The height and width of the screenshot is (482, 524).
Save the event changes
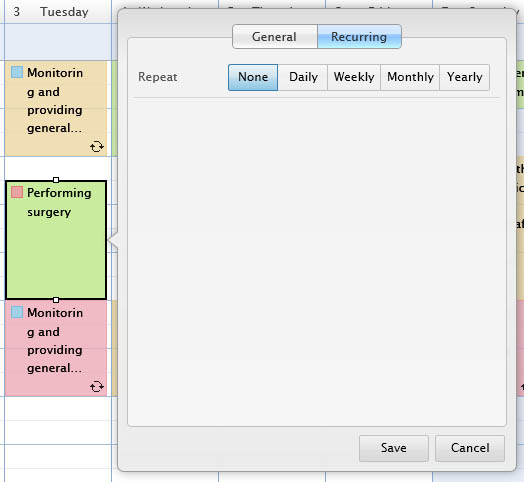coord(394,448)
